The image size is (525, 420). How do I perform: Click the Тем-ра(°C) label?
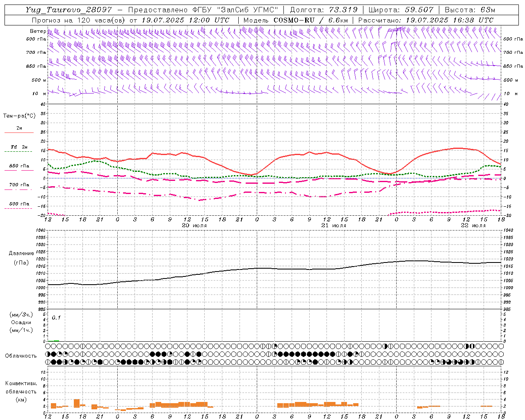point(19,116)
